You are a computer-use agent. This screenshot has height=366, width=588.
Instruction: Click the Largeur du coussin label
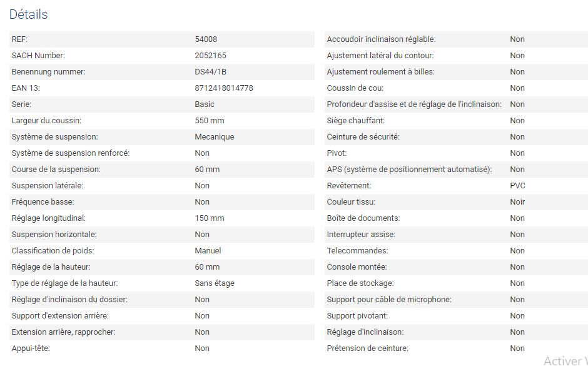(x=46, y=121)
